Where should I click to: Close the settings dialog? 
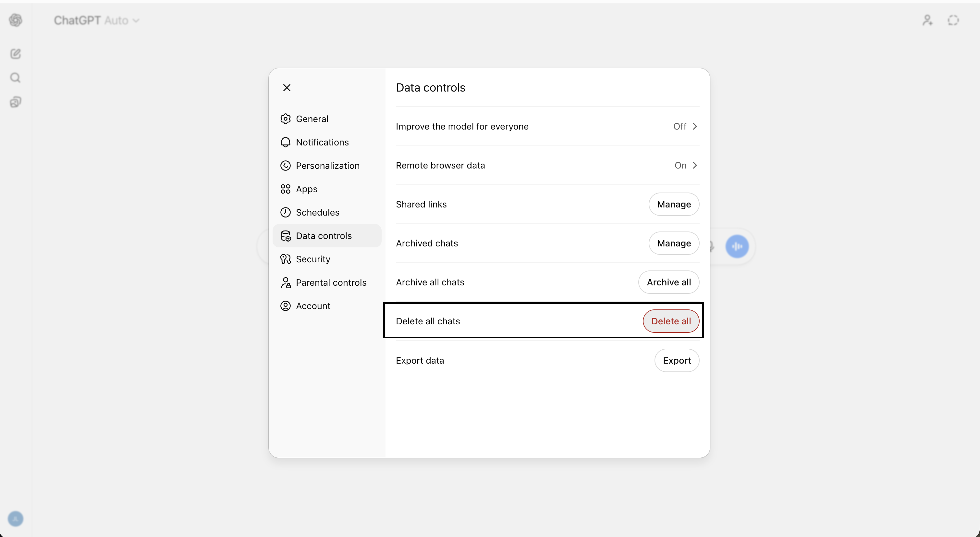287,88
